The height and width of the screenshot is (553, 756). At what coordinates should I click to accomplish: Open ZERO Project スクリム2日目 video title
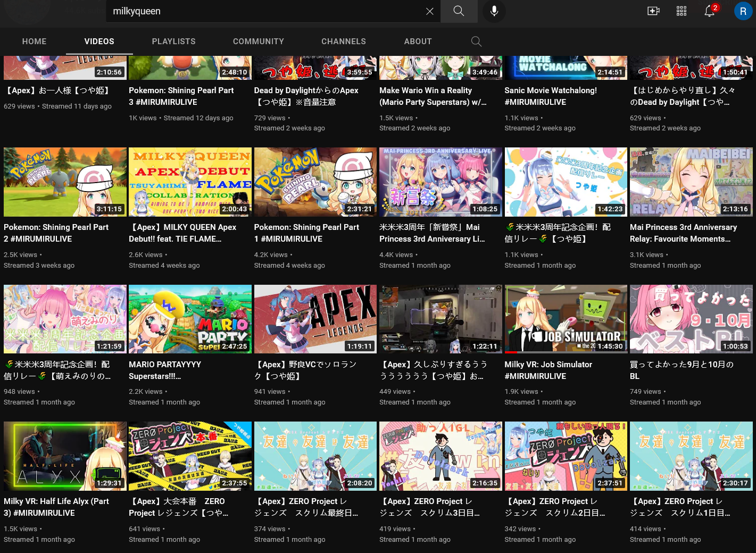[x=555, y=507]
